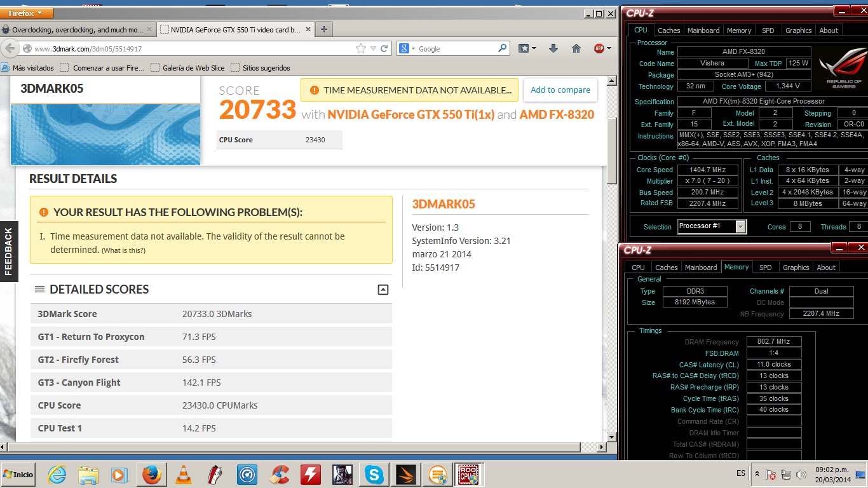Image resolution: width=868 pixels, height=488 pixels.
Task: Select the GT2 - Firefly Forest row
Action: click(211, 360)
